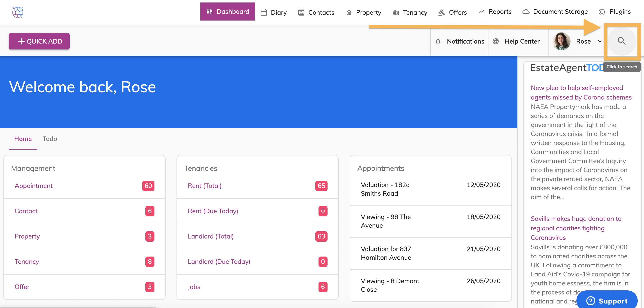Click the app logo in top-left corner
This screenshot has height=308, width=644.
tap(18, 12)
